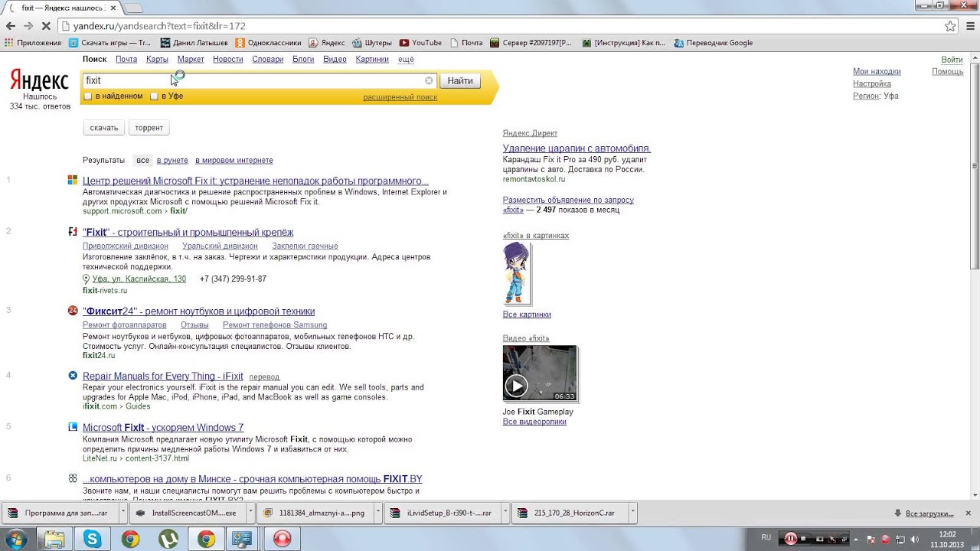Check the 'в найденном' checkbox
The image size is (980, 551).
(x=88, y=96)
